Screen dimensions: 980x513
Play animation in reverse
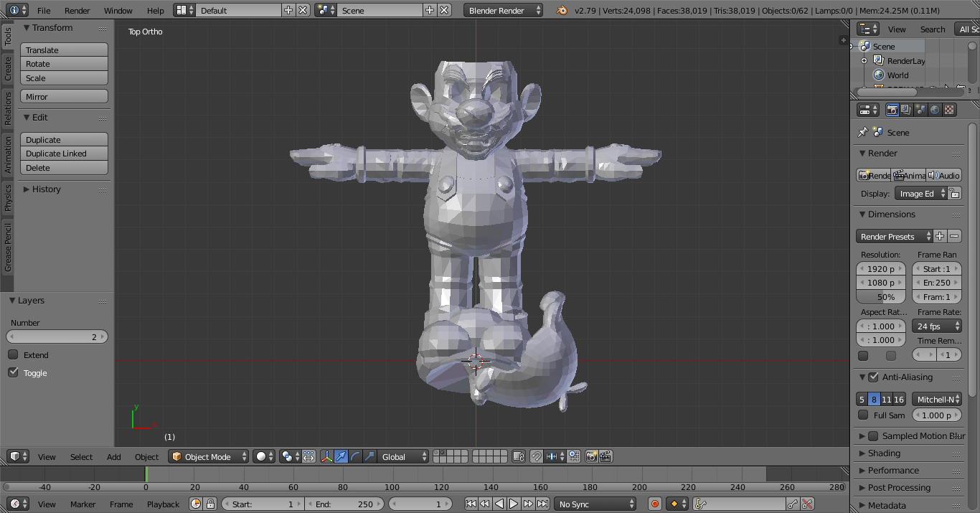coord(499,504)
